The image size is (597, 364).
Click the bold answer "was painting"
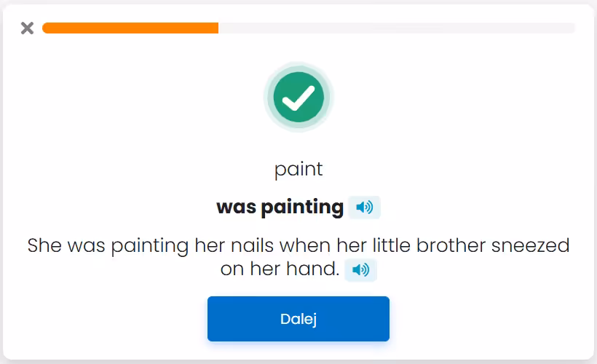tap(280, 207)
